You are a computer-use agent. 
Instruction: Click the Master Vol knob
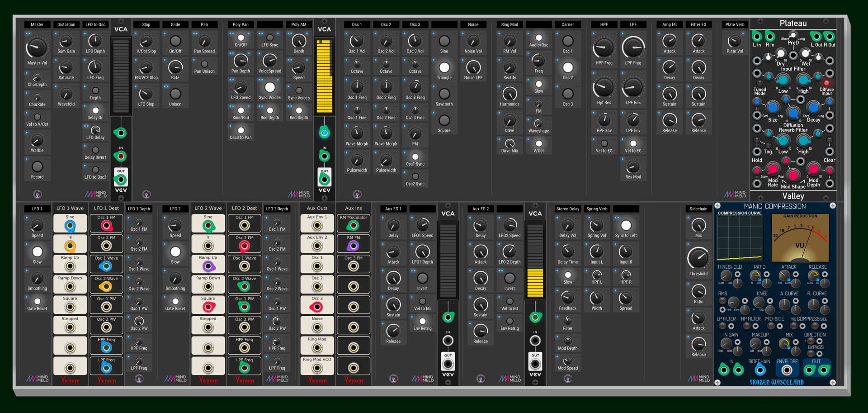(37, 48)
